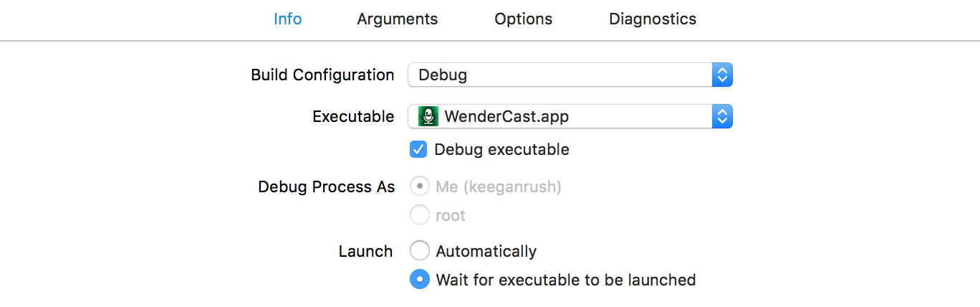Select the Me (keeganrush) radio button

pyautogui.click(x=419, y=187)
